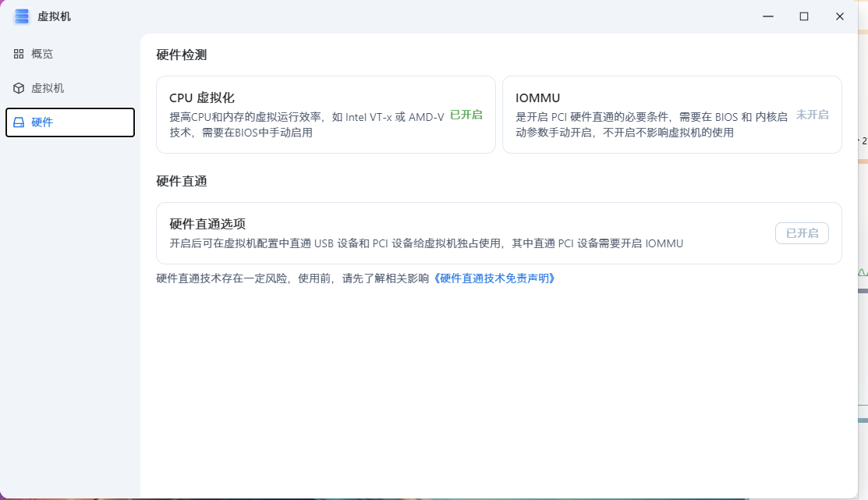This screenshot has width=868, height=500.
Task: Select the 硬件 sidebar label
Action: click(42, 122)
